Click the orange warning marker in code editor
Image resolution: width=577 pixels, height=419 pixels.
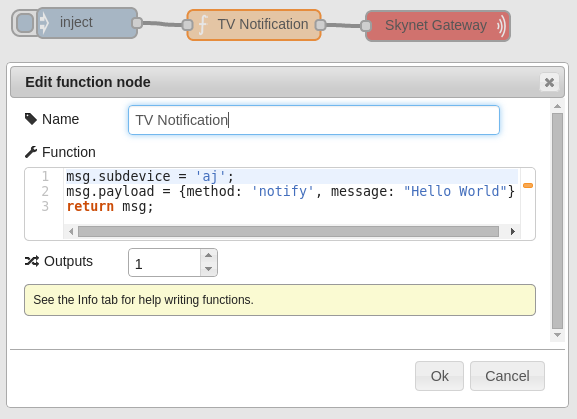pyautogui.click(x=528, y=185)
